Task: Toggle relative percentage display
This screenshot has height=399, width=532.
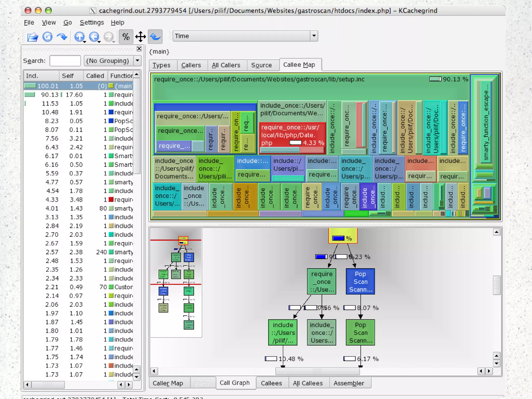Action: 126,37
